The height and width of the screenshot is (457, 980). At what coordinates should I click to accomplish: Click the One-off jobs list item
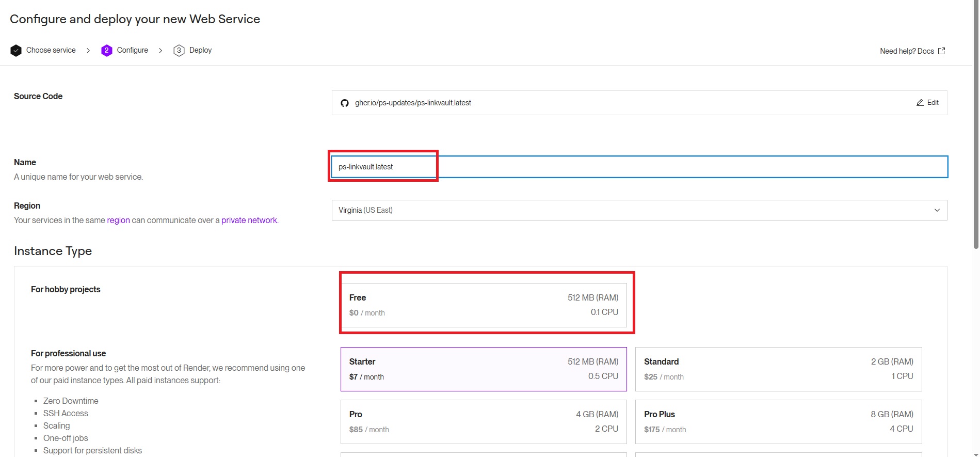pyautogui.click(x=66, y=438)
